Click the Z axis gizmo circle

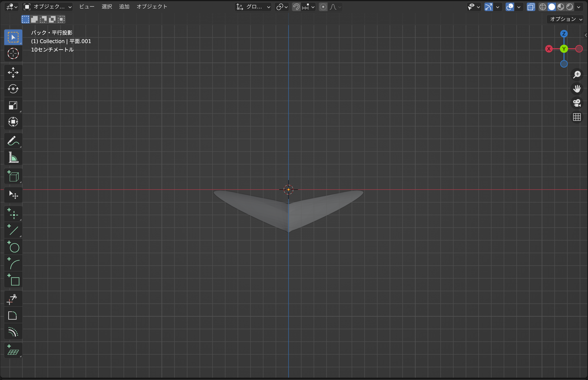pyautogui.click(x=564, y=34)
